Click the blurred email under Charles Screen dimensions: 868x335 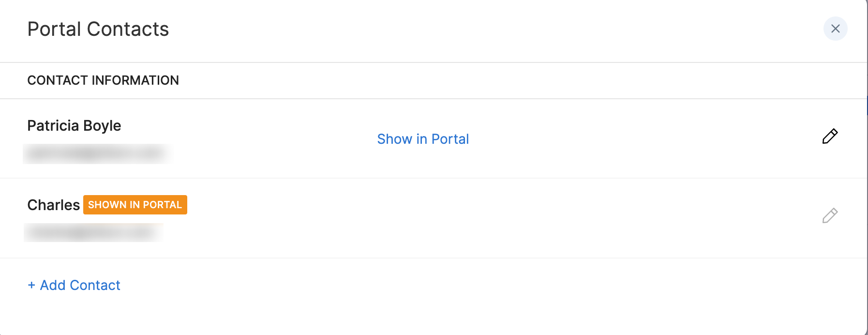coord(93,233)
